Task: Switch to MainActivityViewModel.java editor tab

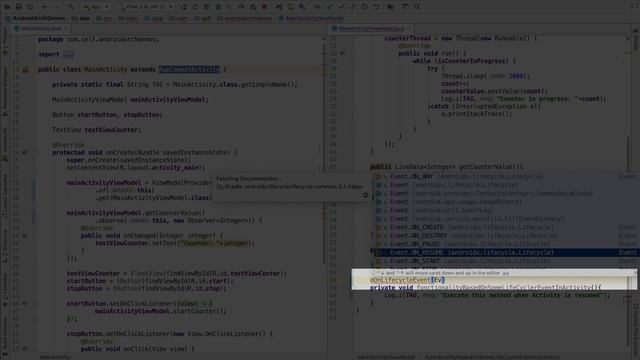Action: point(371,29)
